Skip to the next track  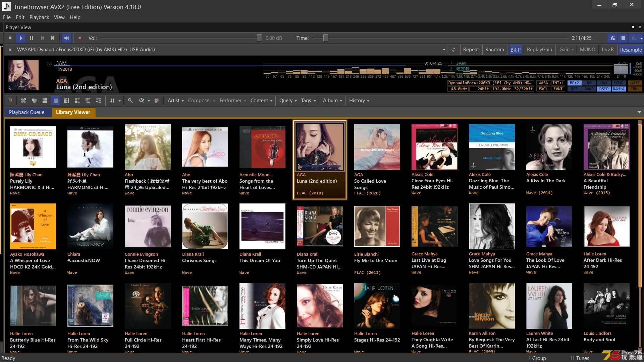click(53, 38)
